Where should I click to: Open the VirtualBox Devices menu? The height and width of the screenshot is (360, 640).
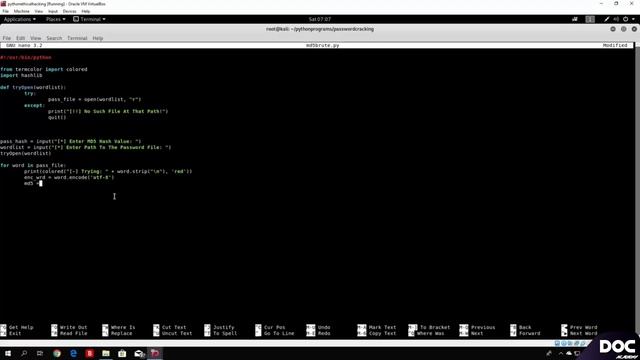tap(69, 11)
